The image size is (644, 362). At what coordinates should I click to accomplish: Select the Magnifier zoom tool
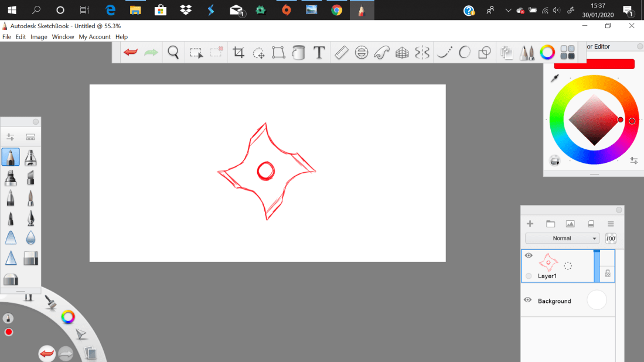point(173,52)
